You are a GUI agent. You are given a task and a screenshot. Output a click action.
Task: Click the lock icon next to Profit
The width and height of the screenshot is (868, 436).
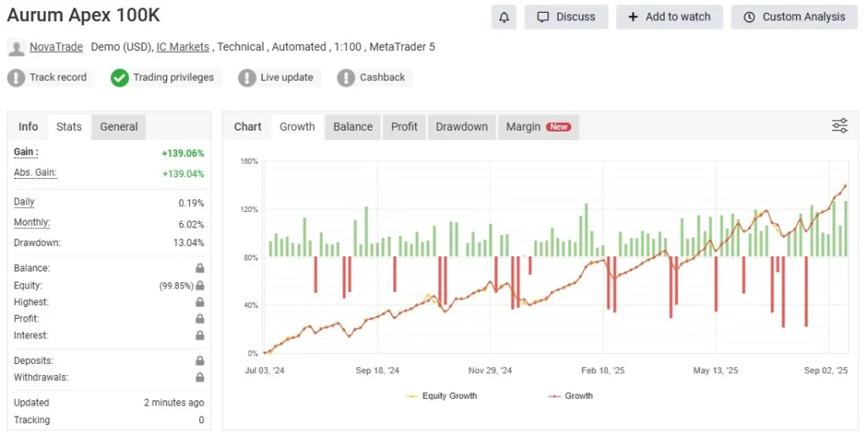200,319
